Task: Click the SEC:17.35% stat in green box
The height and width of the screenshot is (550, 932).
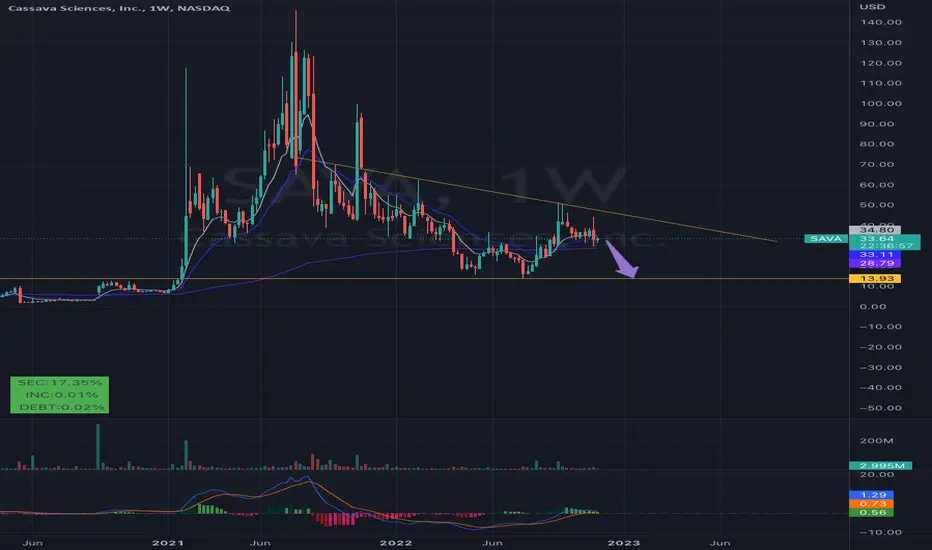Action: [60, 382]
